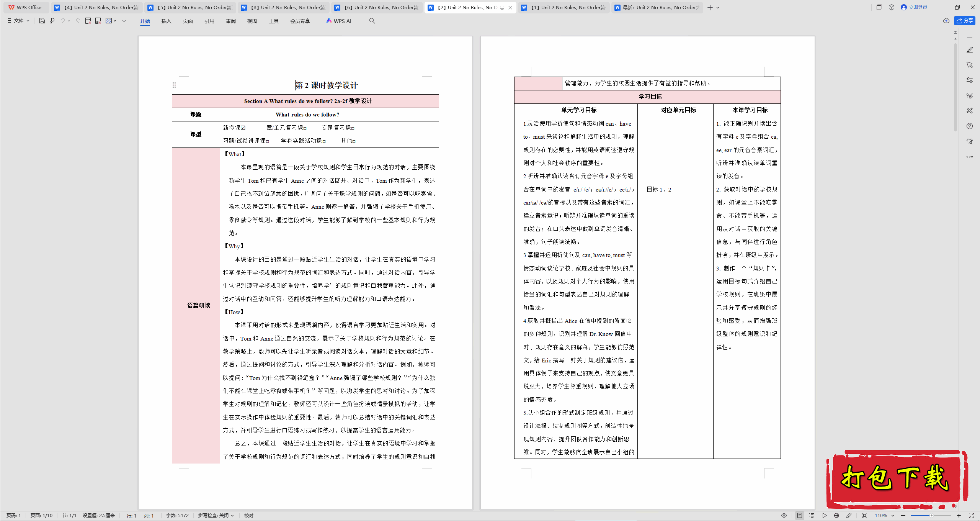Enter full screen via status bar corner icon
This screenshot has width=980, height=521.
[971, 516]
